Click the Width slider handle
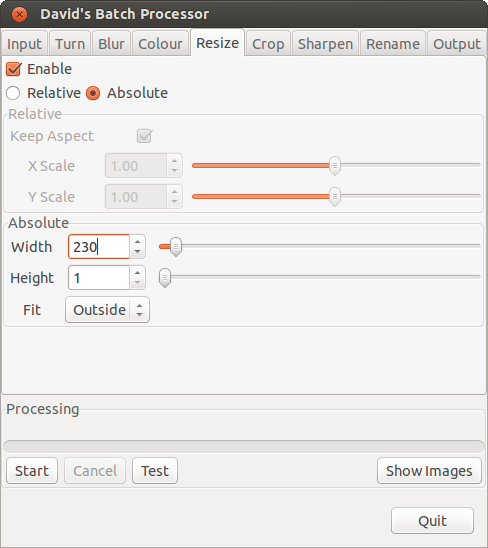 point(176,247)
